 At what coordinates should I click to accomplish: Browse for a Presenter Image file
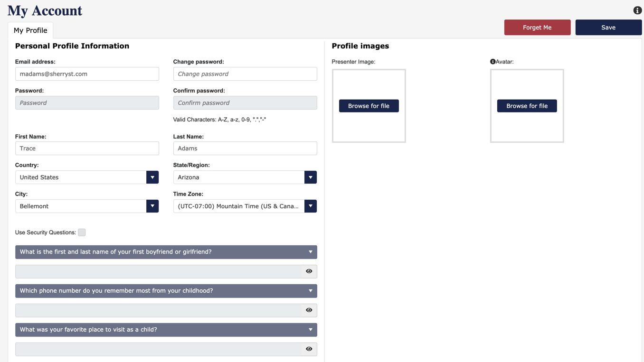coord(369,106)
